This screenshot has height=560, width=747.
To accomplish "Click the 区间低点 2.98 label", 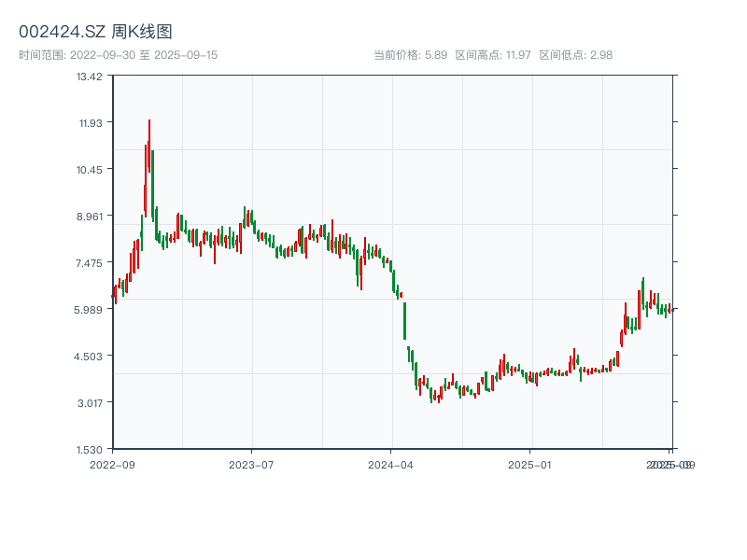I will (575, 55).
